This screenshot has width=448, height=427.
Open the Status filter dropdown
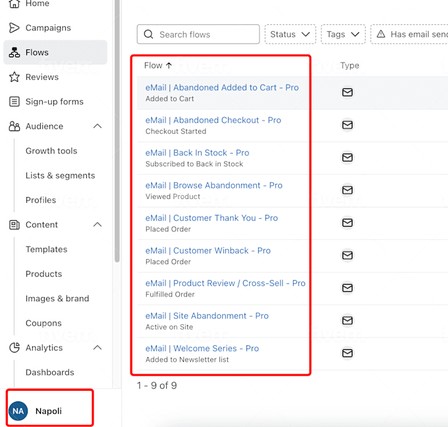point(290,34)
